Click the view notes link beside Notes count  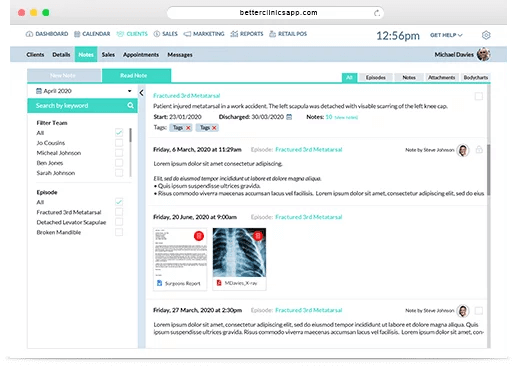coord(346,117)
